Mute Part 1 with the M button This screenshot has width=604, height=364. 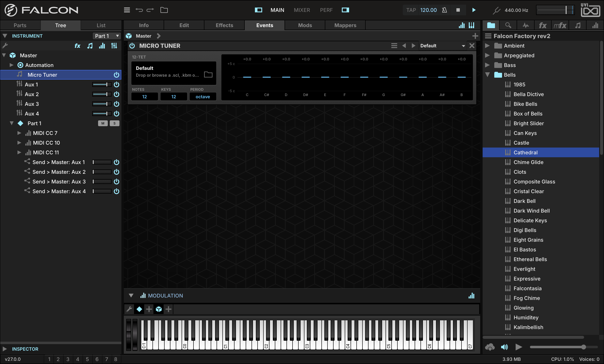(x=103, y=123)
